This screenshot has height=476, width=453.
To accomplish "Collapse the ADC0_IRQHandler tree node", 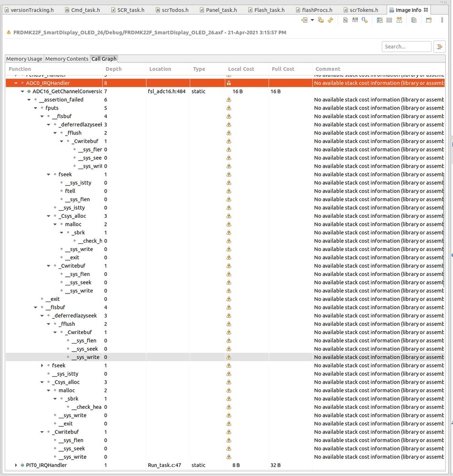I will pos(16,83).
